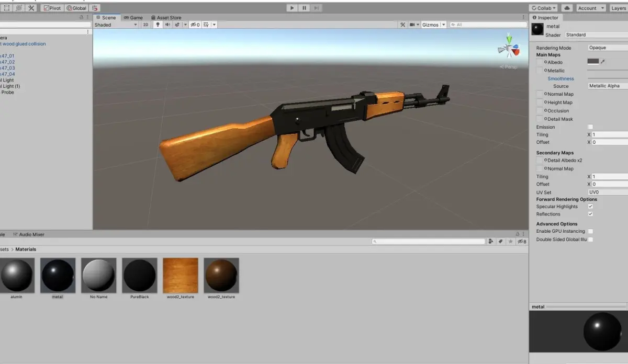Adjust the Metallic slider
The width and height of the screenshot is (628, 364).
[608, 71]
